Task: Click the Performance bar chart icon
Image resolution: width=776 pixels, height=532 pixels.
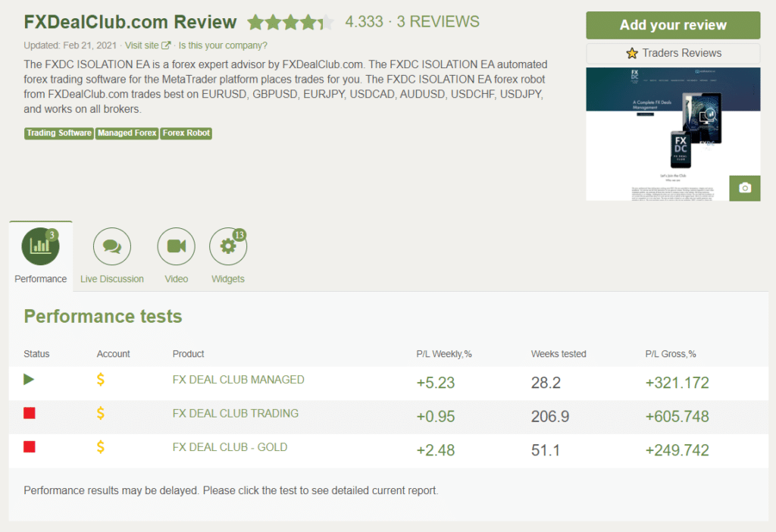Action: pos(40,246)
